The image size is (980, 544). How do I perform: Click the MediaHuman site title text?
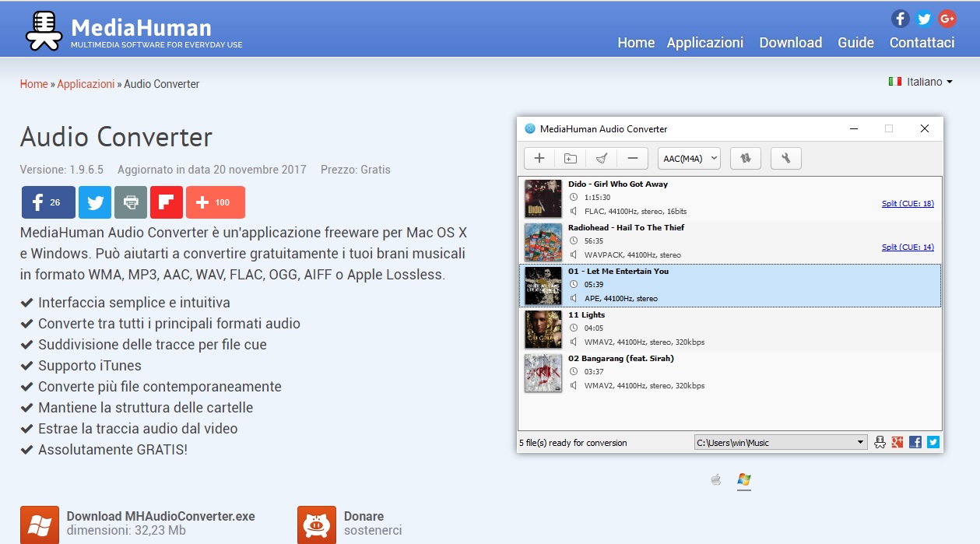141,28
